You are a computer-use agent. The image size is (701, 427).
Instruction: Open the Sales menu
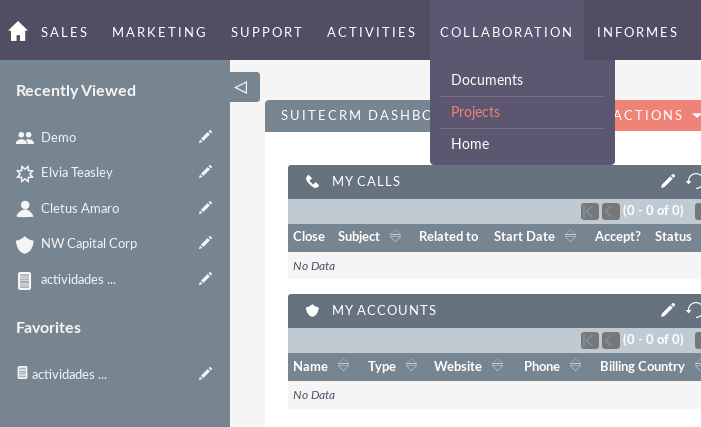tap(65, 32)
